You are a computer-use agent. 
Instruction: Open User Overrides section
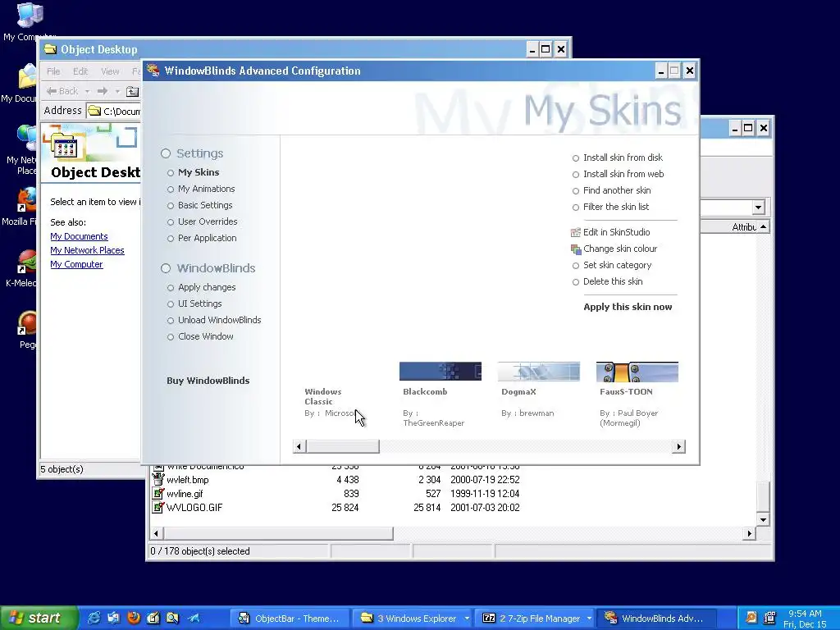click(208, 221)
